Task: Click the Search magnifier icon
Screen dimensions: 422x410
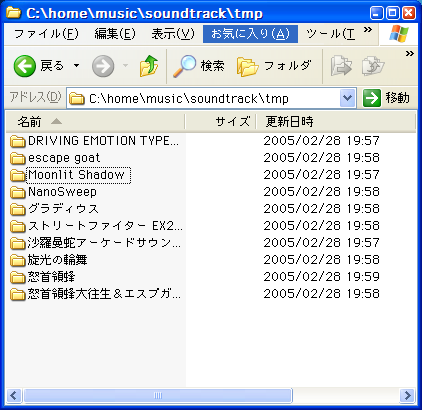Action: click(x=184, y=66)
